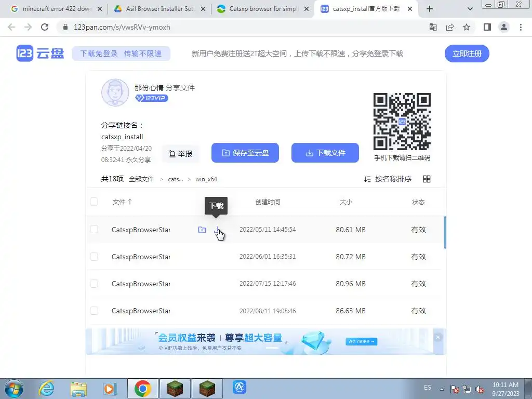532x399 pixels.
Task: Go back to the previous page
Action: coord(11,27)
